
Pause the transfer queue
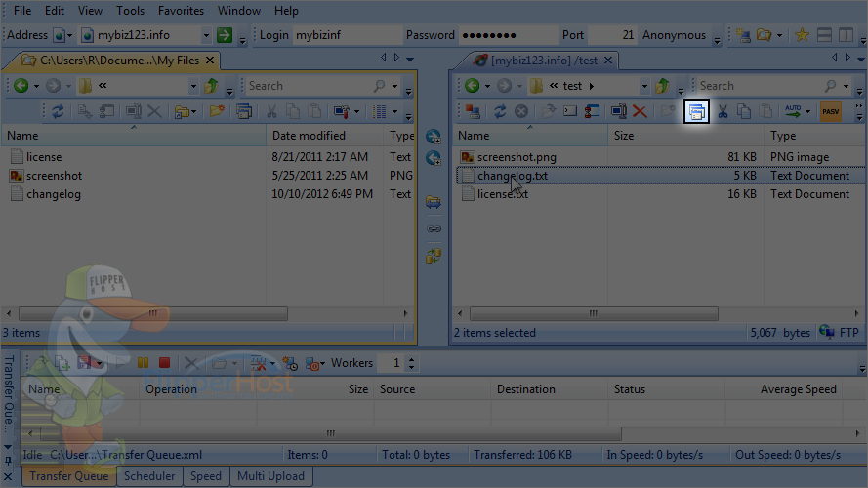(143, 363)
